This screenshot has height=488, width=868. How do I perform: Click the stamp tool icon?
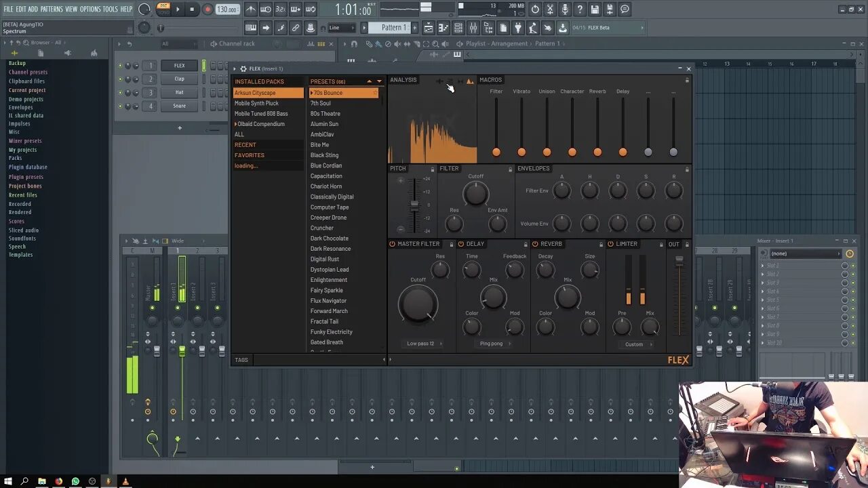(x=311, y=28)
